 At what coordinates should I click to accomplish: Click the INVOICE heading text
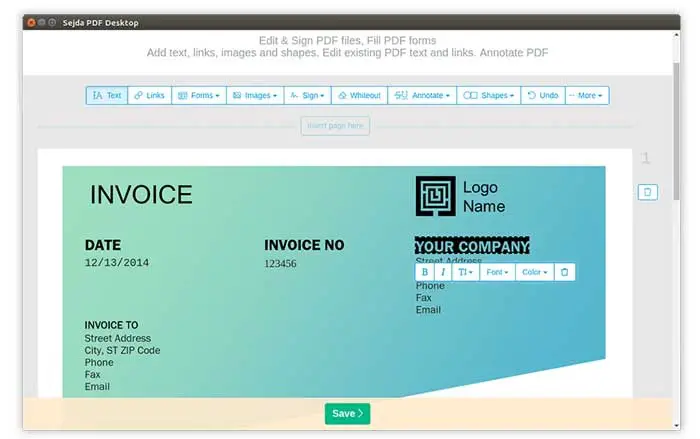coord(141,195)
